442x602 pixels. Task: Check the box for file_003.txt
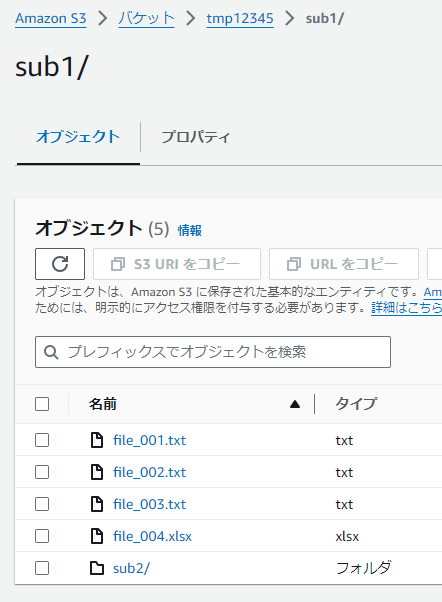point(42,504)
